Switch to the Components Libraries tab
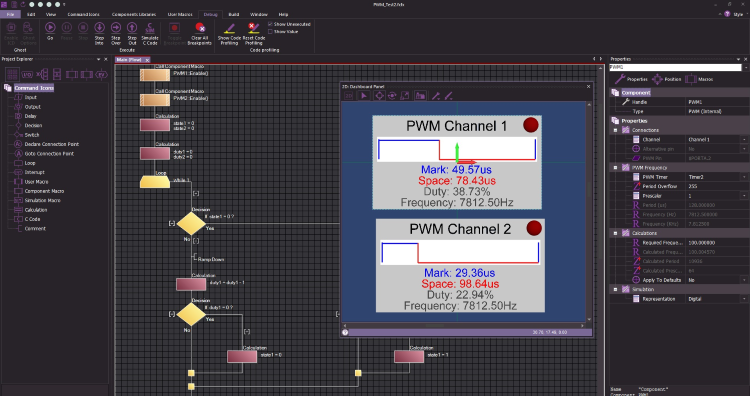 point(134,14)
